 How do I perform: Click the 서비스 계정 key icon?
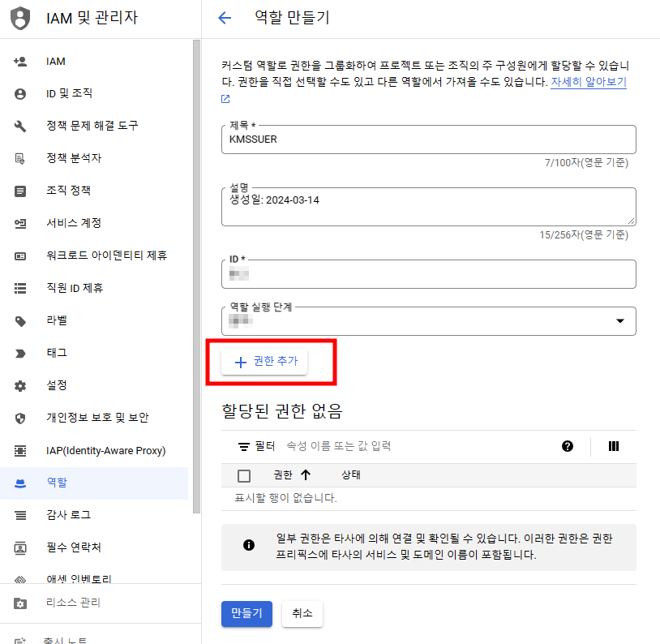pyautogui.click(x=20, y=223)
